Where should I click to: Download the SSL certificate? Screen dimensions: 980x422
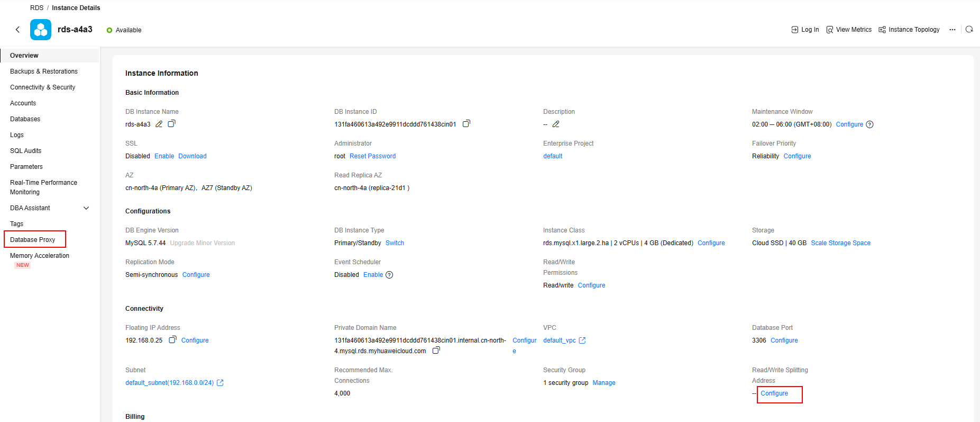193,156
